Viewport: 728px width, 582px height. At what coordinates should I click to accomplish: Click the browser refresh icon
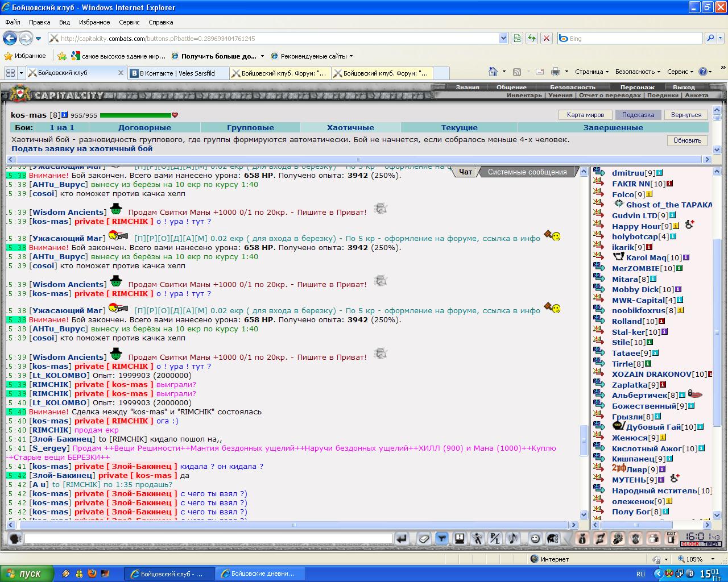click(531, 38)
